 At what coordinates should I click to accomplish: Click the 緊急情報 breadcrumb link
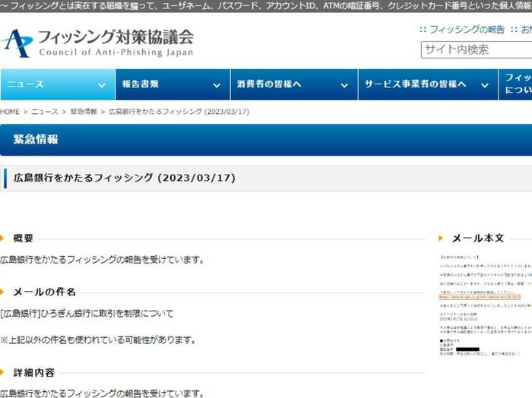point(84,112)
